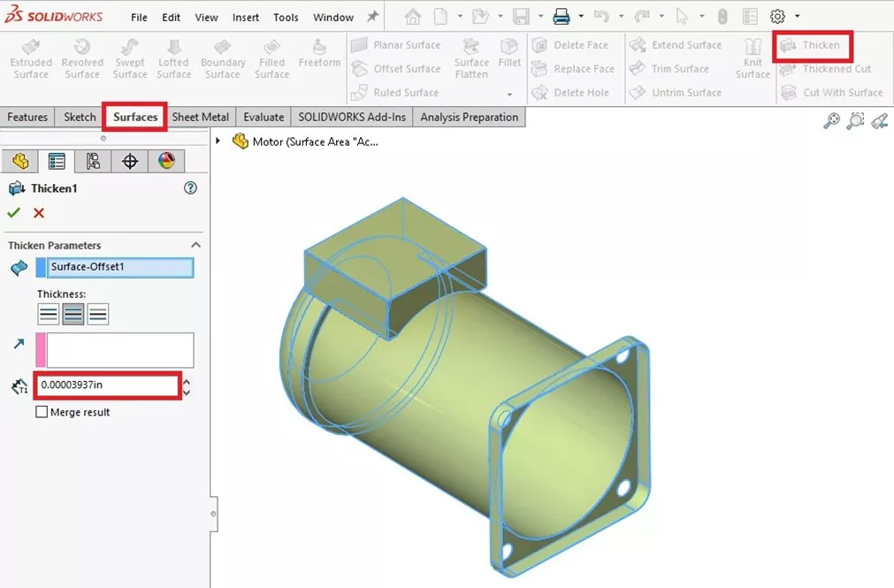Switch to the Sheet Metal tab
Viewport: 894px width, 588px height.
point(202,116)
